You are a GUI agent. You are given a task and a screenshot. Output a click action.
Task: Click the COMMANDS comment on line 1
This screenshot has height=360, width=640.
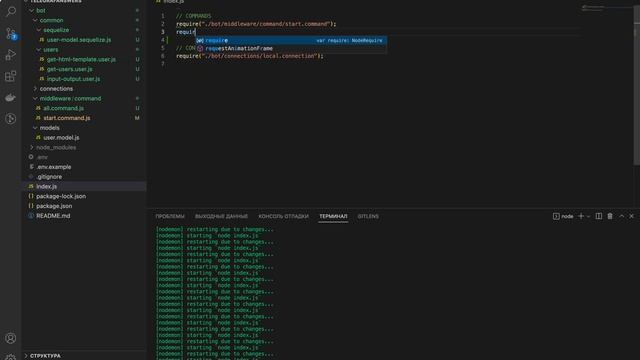tap(193, 16)
